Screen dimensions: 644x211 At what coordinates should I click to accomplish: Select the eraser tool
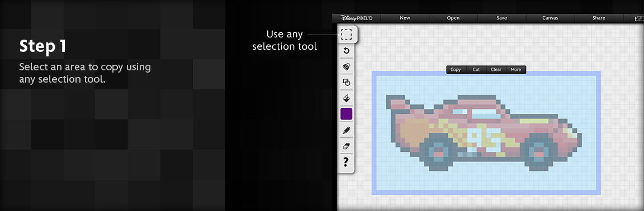tap(346, 146)
